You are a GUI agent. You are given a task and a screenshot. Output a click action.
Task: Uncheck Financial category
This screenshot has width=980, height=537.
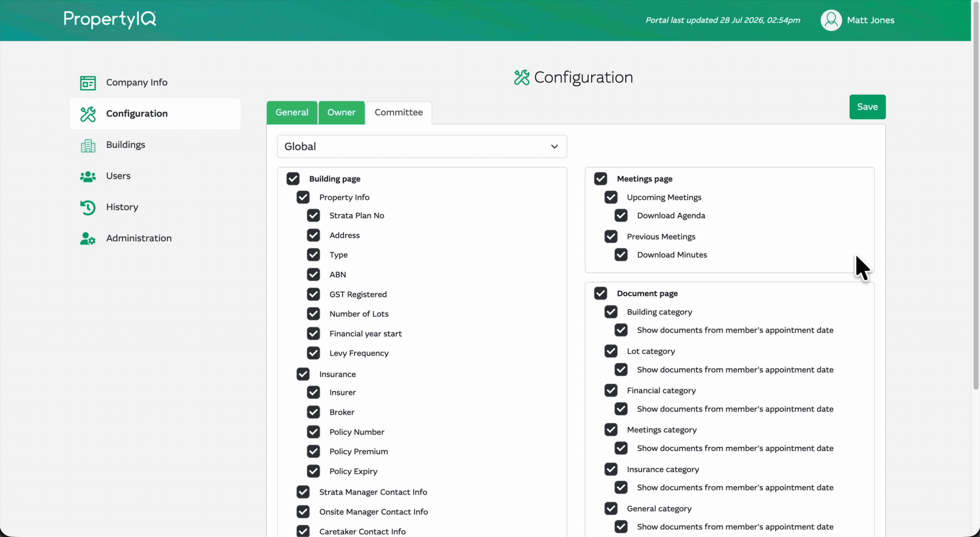click(611, 391)
